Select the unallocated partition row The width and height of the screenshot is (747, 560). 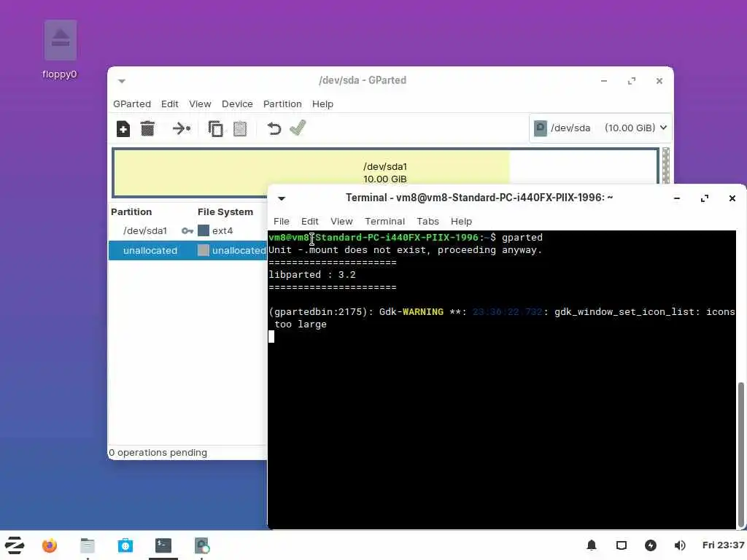(187, 251)
